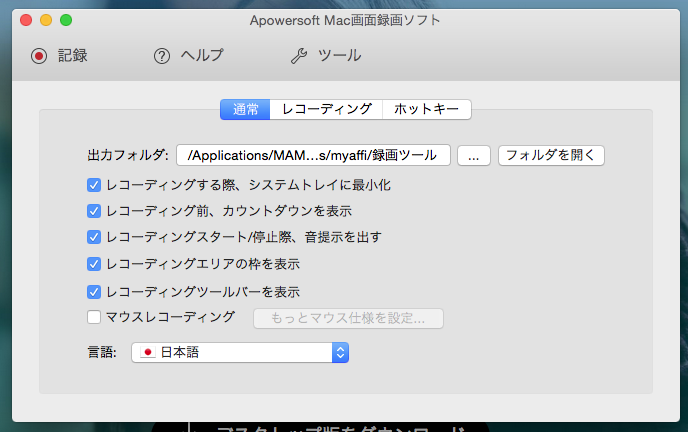Image resolution: width=688 pixels, height=432 pixels.
Task: Click the help question mark icon
Action: 162,56
